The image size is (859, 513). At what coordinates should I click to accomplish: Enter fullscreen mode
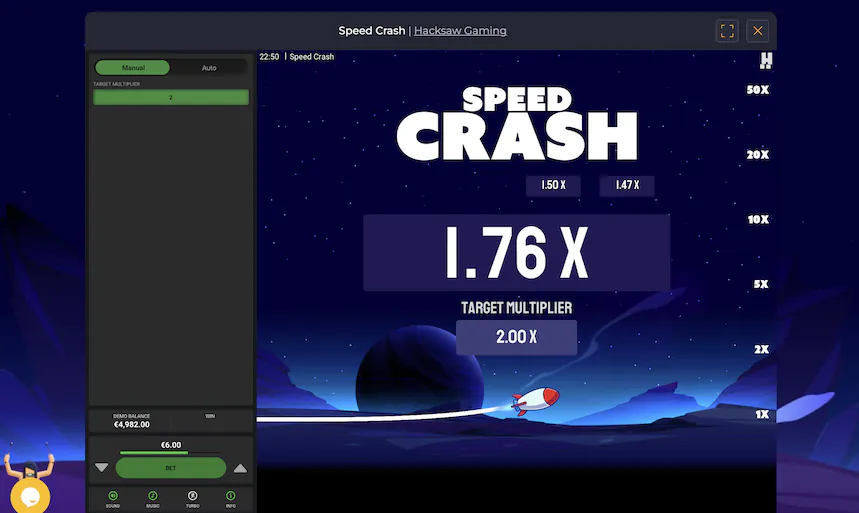click(x=727, y=31)
